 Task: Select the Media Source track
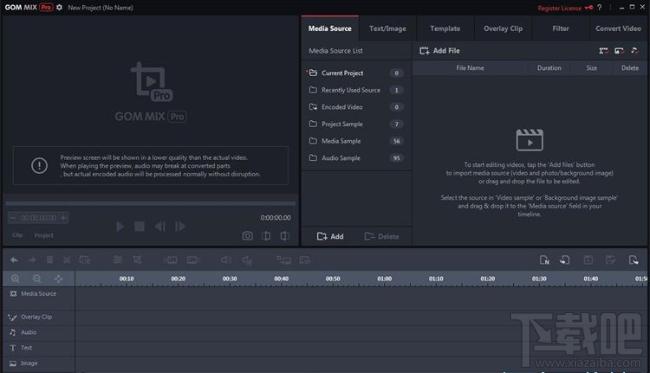pos(38,293)
